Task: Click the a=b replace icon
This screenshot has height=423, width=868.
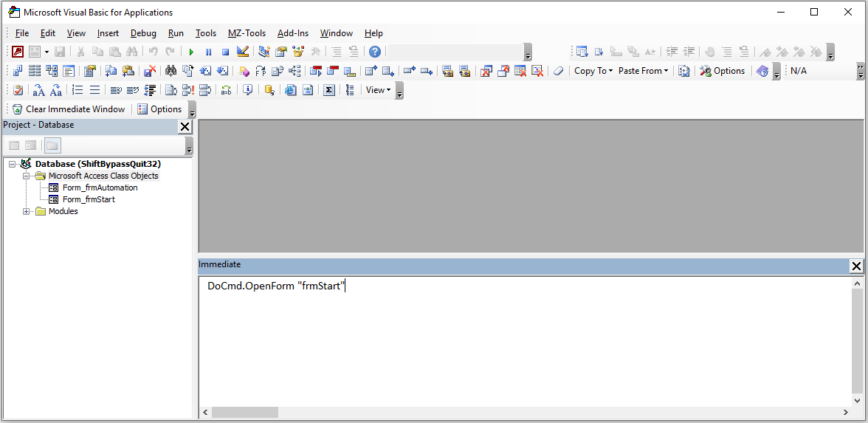Action: [226, 90]
